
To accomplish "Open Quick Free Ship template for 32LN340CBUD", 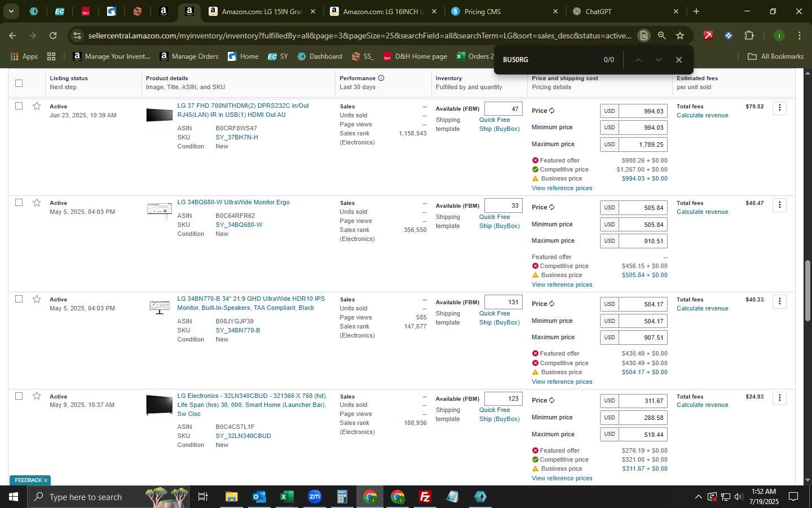I will point(499,414).
